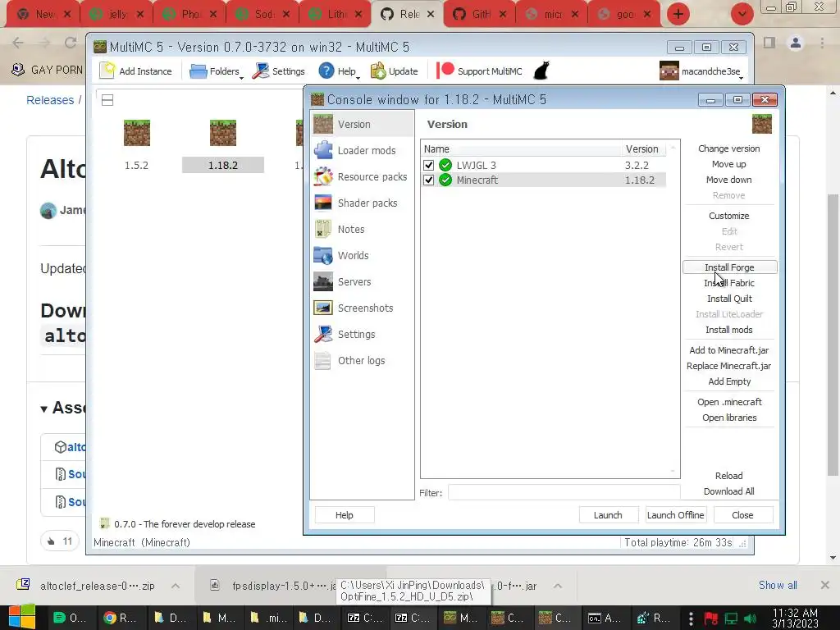840x630 pixels.
Task: Click Install mods button
Action: [729, 330]
